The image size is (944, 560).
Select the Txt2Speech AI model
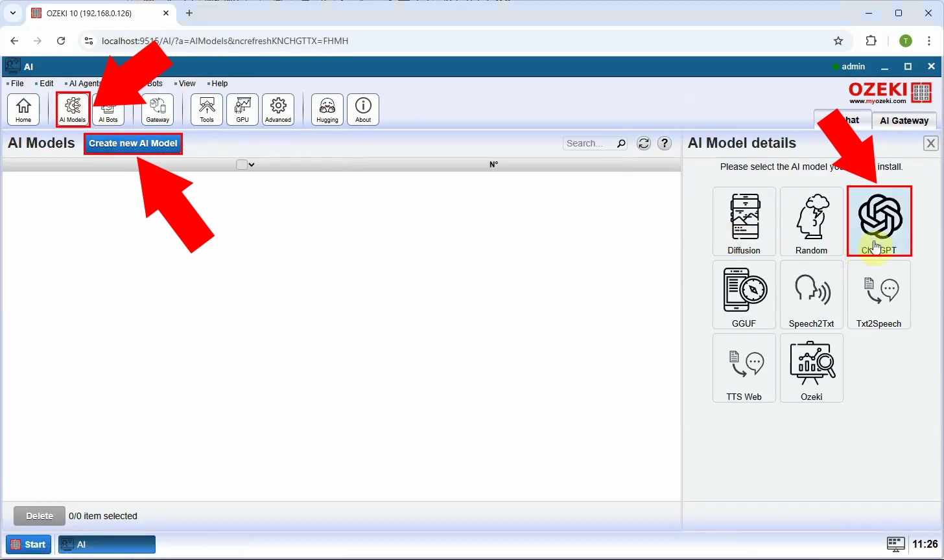click(x=879, y=294)
